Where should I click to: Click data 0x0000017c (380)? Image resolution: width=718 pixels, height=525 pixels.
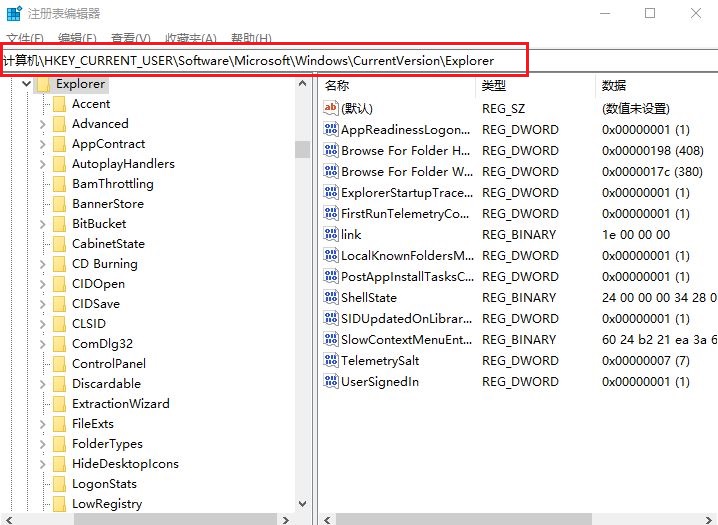point(652,172)
